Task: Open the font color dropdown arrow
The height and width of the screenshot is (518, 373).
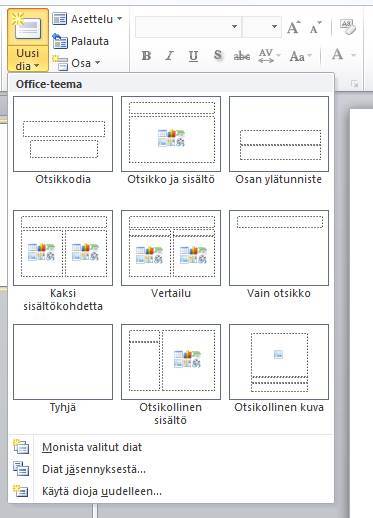Action: pyautogui.click(x=354, y=55)
